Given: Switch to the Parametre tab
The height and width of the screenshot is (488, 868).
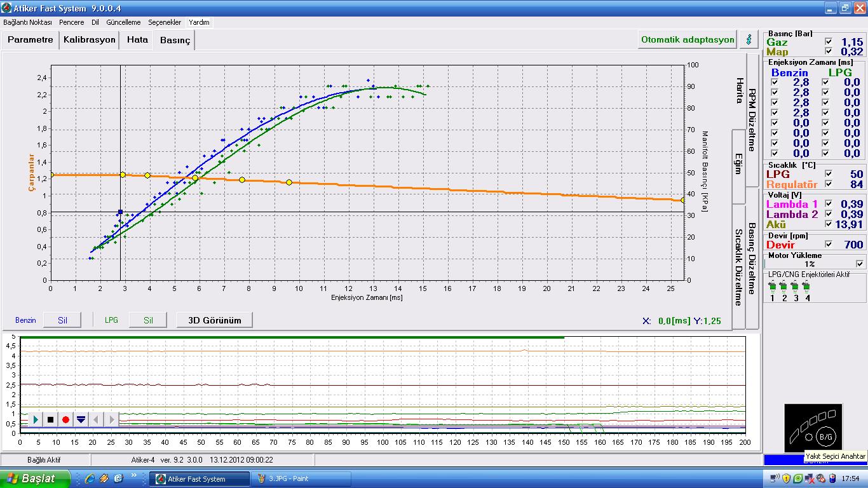Looking at the screenshot, I should (x=31, y=39).
